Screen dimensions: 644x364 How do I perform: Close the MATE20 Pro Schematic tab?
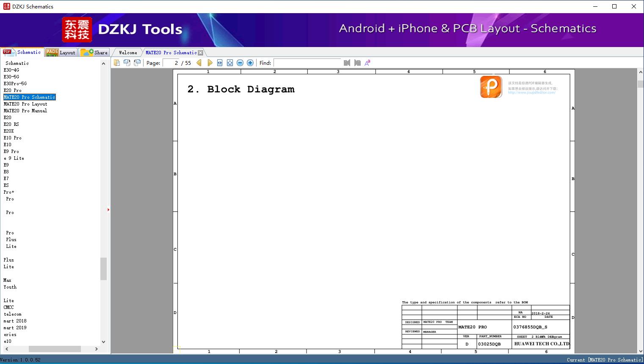tap(201, 53)
